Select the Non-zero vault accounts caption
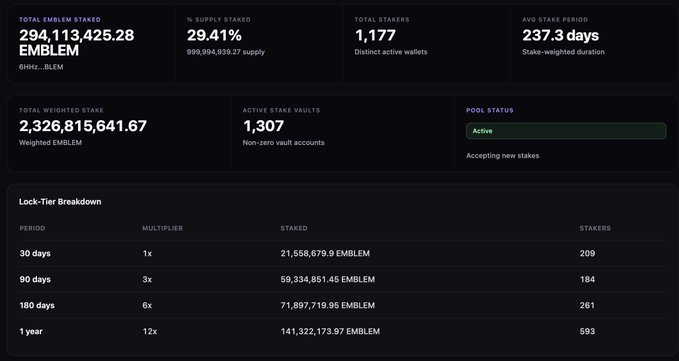 pos(283,142)
